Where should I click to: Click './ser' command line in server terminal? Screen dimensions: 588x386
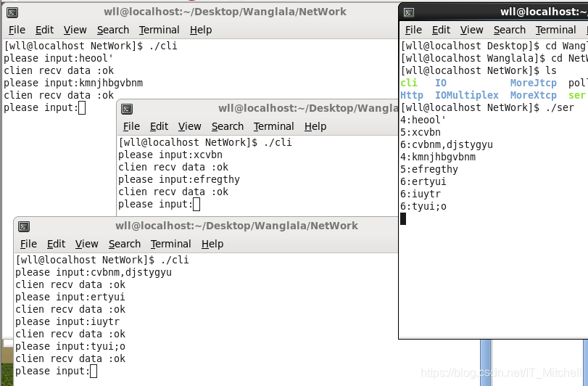pos(487,107)
